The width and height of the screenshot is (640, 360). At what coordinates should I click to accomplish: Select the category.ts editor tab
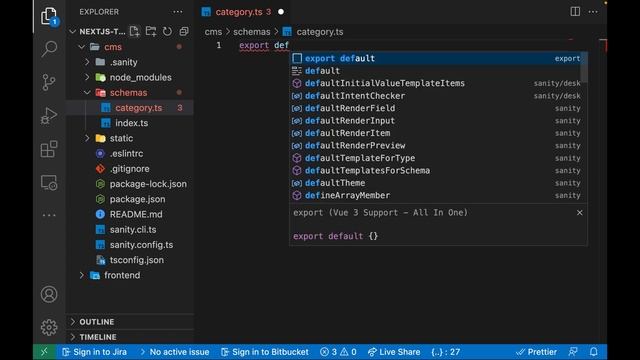click(243, 12)
